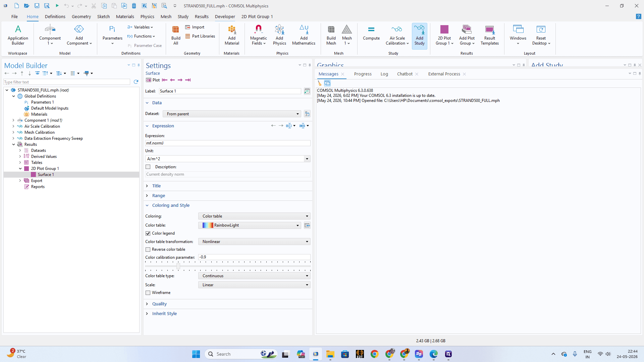Open the Geometry ribbon tab
The height and width of the screenshot is (362, 644).
81,17
